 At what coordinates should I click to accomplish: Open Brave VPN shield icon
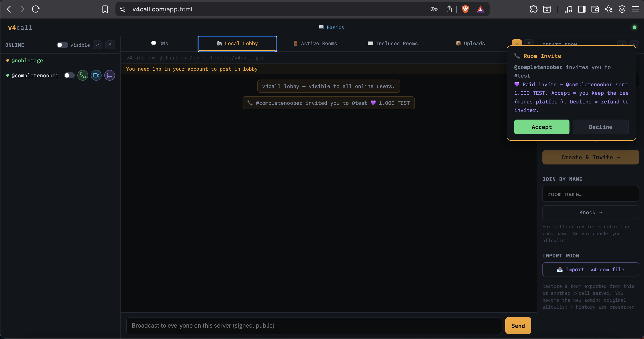(x=622, y=9)
